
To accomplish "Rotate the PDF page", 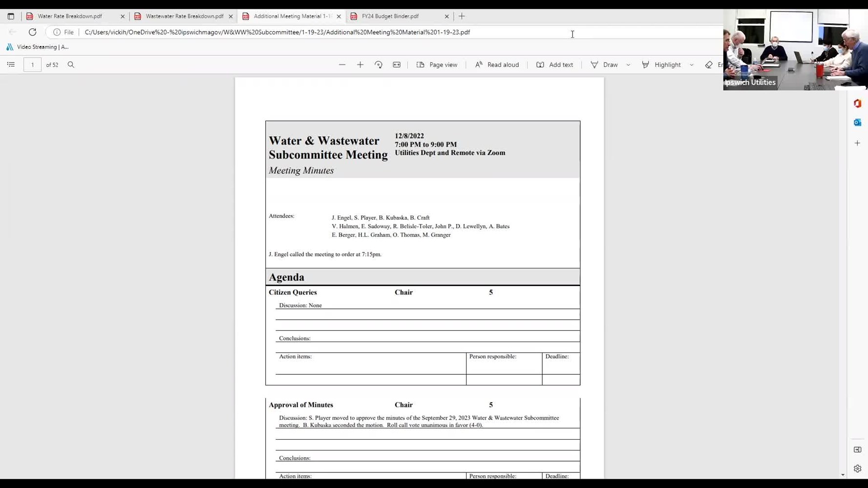I will pyautogui.click(x=379, y=64).
